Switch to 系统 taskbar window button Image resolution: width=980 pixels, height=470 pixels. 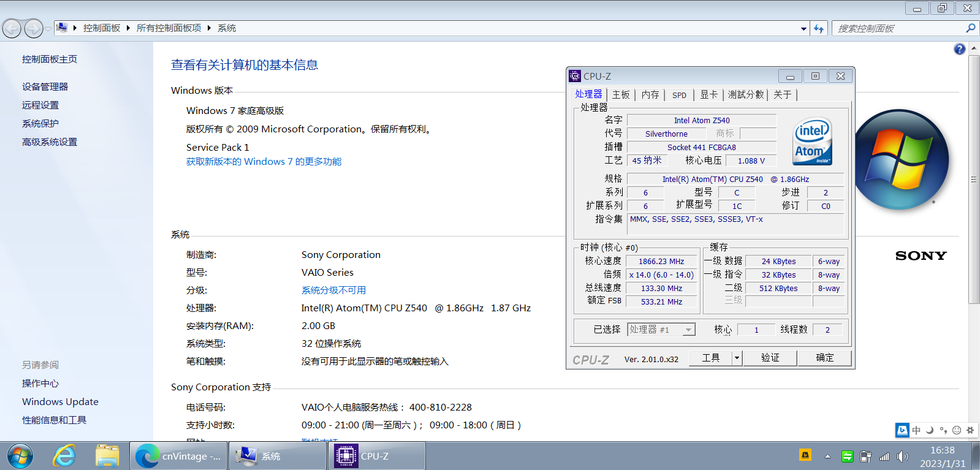pyautogui.click(x=278, y=456)
